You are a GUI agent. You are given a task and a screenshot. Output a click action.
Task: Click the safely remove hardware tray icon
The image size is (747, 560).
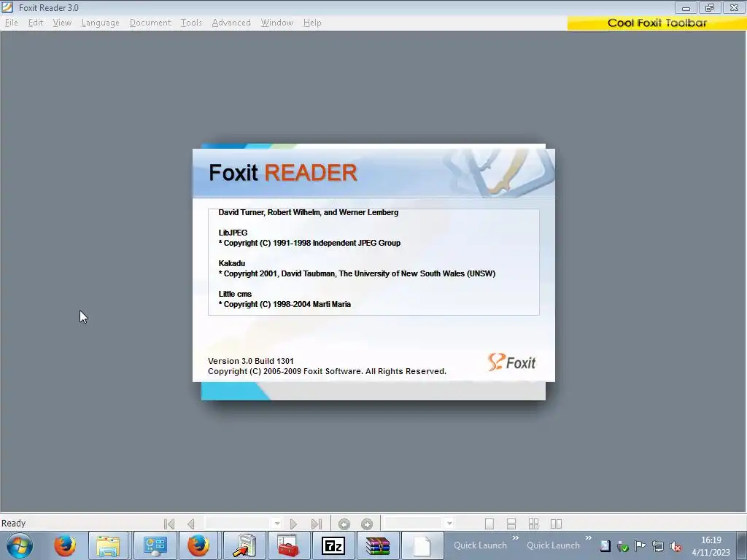pyautogui.click(x=623, y=546)
